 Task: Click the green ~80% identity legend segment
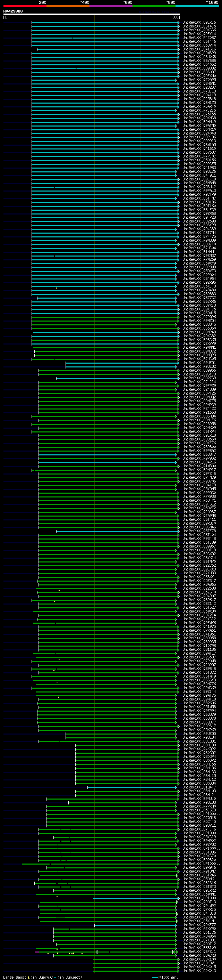[x=154, y=7]
